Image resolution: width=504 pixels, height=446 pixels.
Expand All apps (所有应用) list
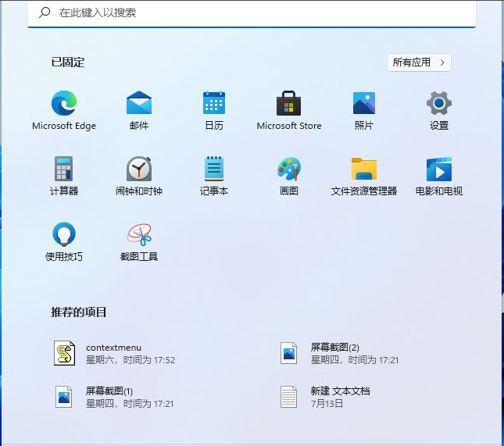tap(419, 62)
